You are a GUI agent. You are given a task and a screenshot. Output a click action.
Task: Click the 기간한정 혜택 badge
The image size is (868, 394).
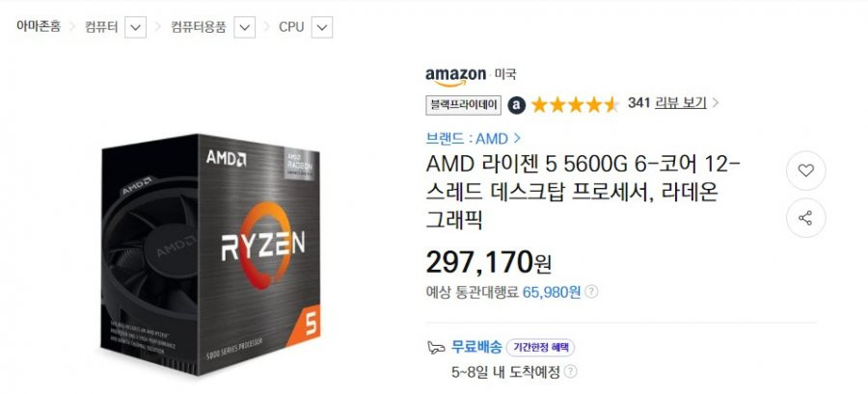pos(540,348)
